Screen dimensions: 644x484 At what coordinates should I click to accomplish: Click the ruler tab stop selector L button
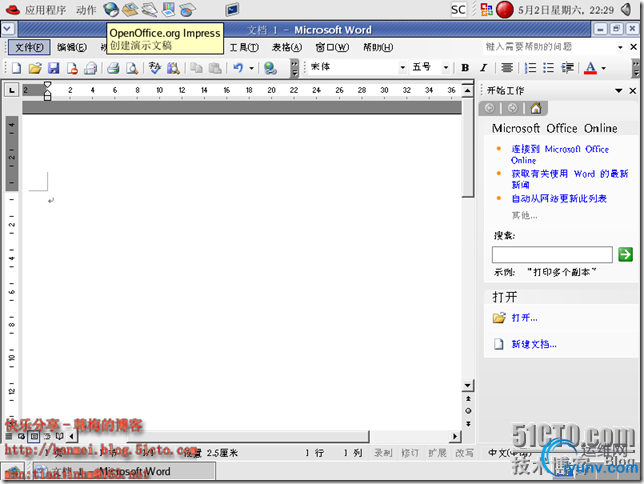12,90
